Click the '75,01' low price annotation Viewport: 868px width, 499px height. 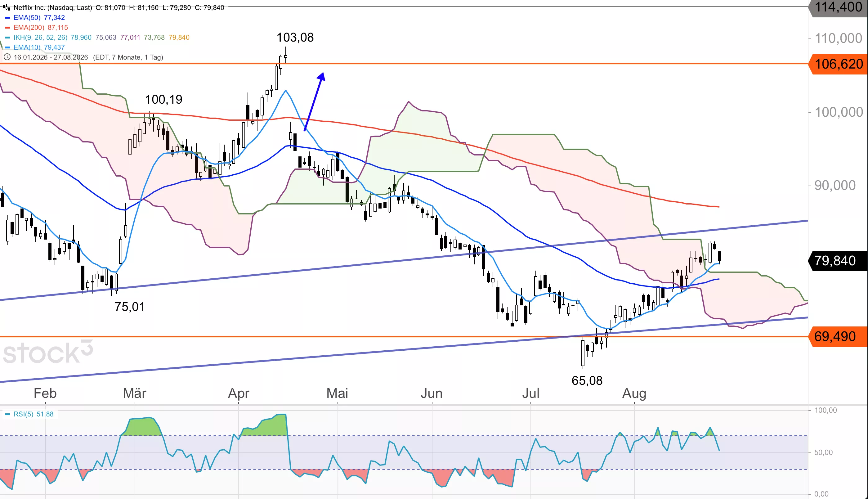pyautogui.click(x=129, y=307)
